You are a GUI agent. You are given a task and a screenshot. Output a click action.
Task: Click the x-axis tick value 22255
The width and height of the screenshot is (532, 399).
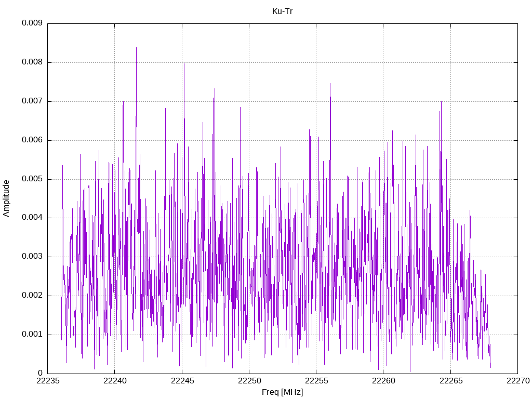(x=316, y=381)
